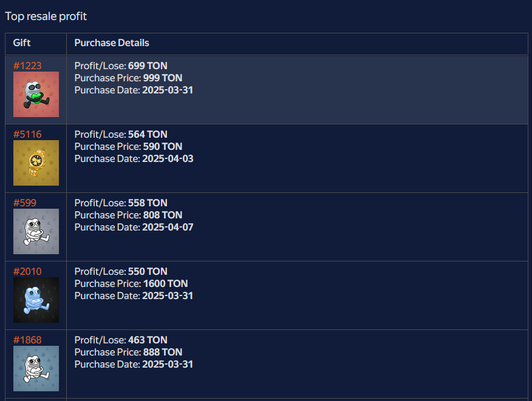The width and height of the screenshot is (532, 401).
Task: Select the 699 TON profit value
Action: (x=148, y=66)
